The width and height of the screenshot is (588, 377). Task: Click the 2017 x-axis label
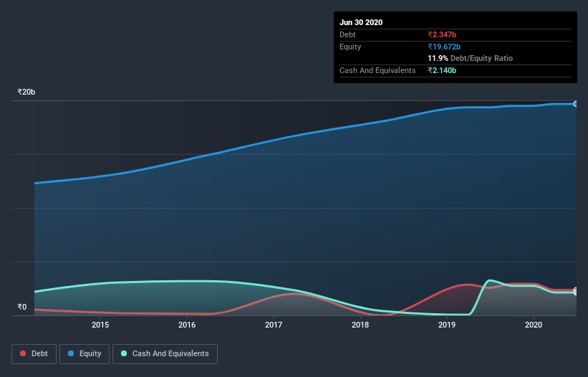(274, 325)
